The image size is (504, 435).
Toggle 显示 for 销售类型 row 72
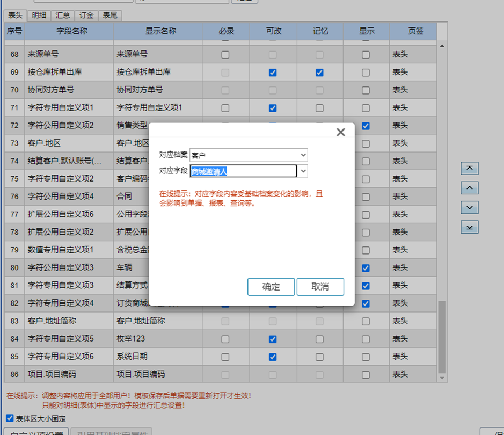pyautogui.click(x=365, y=125)
